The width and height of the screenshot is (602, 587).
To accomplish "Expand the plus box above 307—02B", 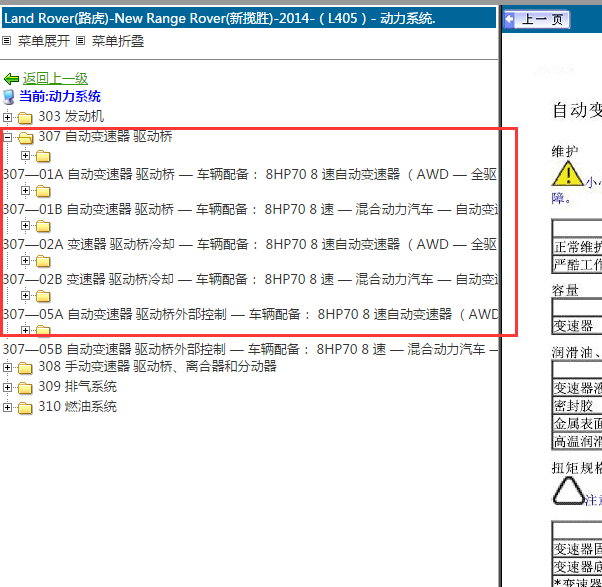I will [x=25, y=260].
